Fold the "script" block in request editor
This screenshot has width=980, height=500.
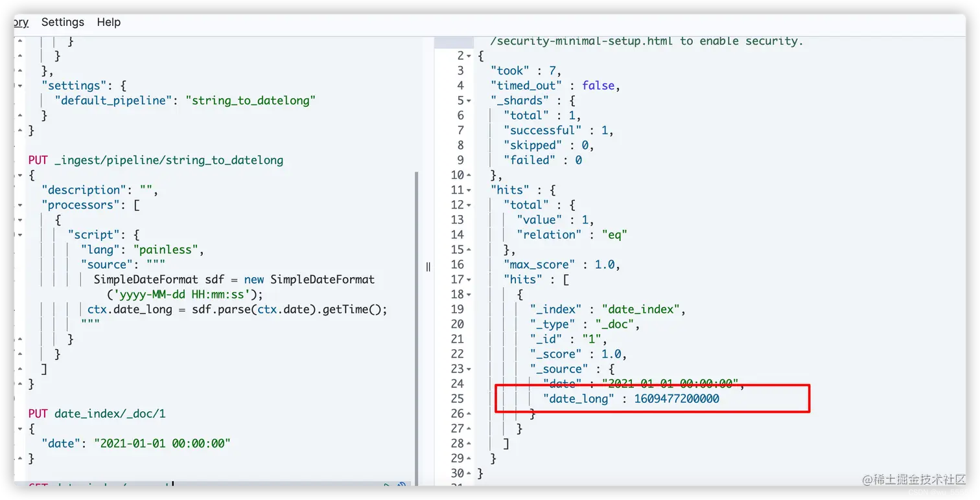pyautogui.click(x=19, y=234)
